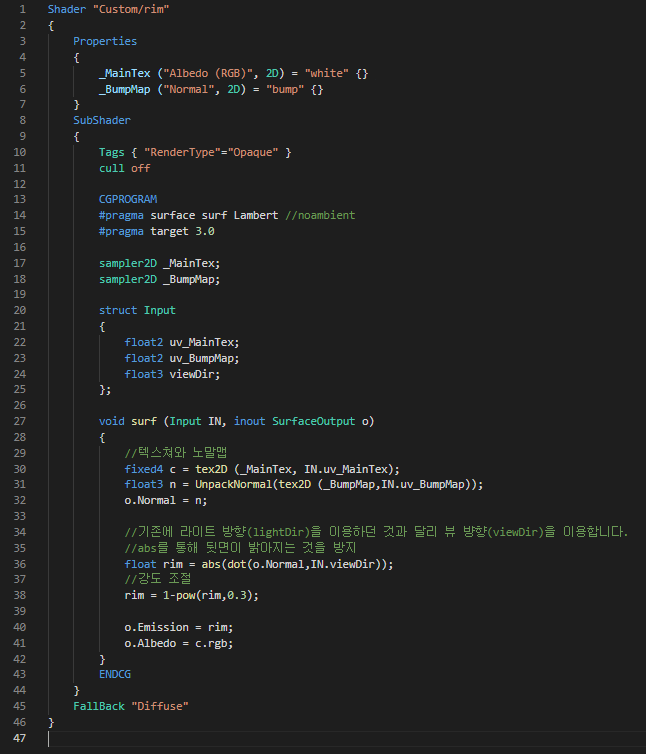Click the Input name after struct
The width and height of the screenshot is (646, 754).
pos(160,310)
